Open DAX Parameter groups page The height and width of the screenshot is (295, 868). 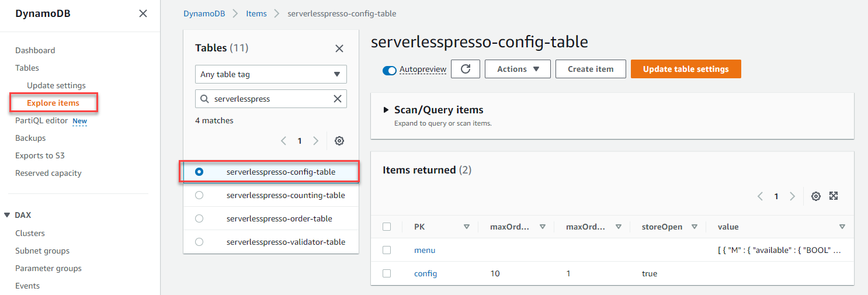(x=48, y=268)
